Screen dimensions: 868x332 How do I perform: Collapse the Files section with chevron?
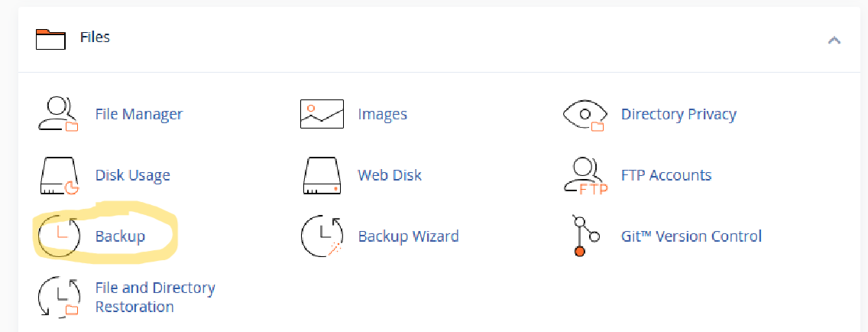[834, 40]
